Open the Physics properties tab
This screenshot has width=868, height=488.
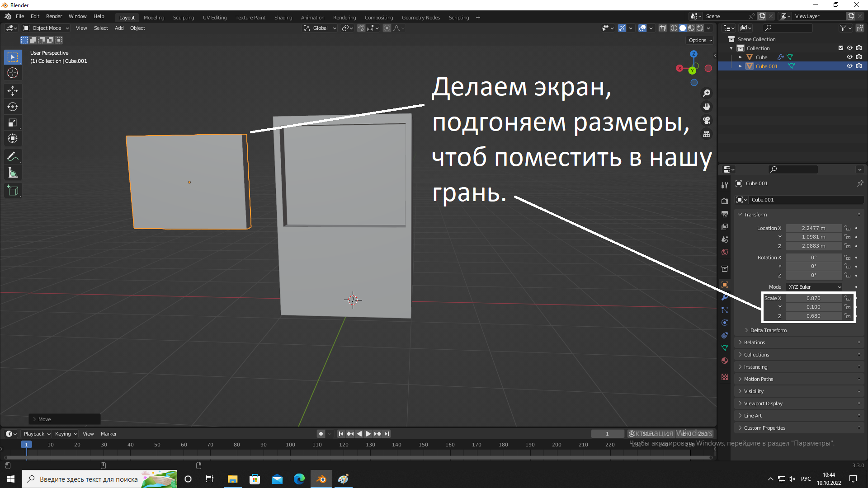[x=725, y=323]
